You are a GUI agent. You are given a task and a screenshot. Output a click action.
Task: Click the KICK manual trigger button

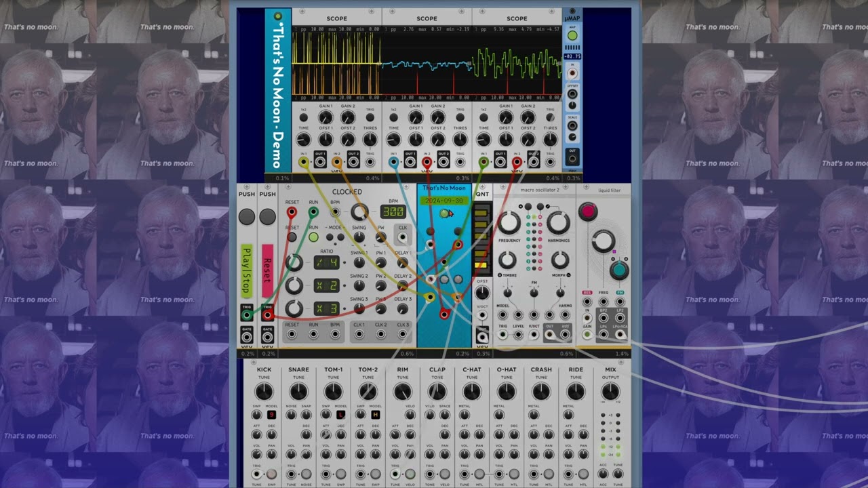(x=272, y=474)
